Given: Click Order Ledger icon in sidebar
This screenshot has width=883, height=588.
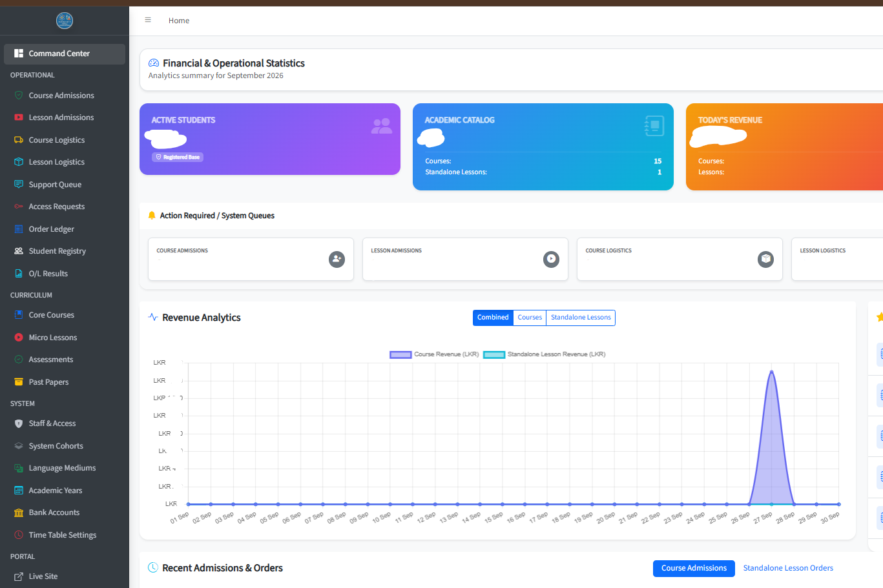Looking at the screenshot, I should point(19,229).
